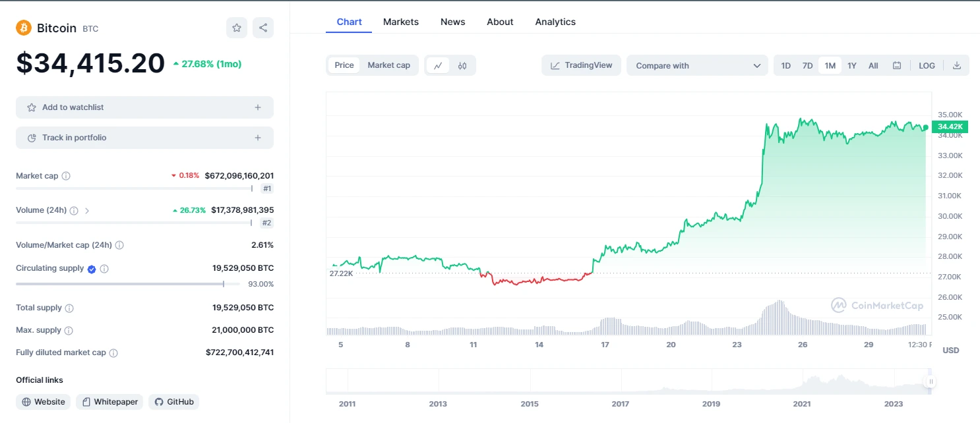Switch to candlestick chart view

click(x=462, y=65)
